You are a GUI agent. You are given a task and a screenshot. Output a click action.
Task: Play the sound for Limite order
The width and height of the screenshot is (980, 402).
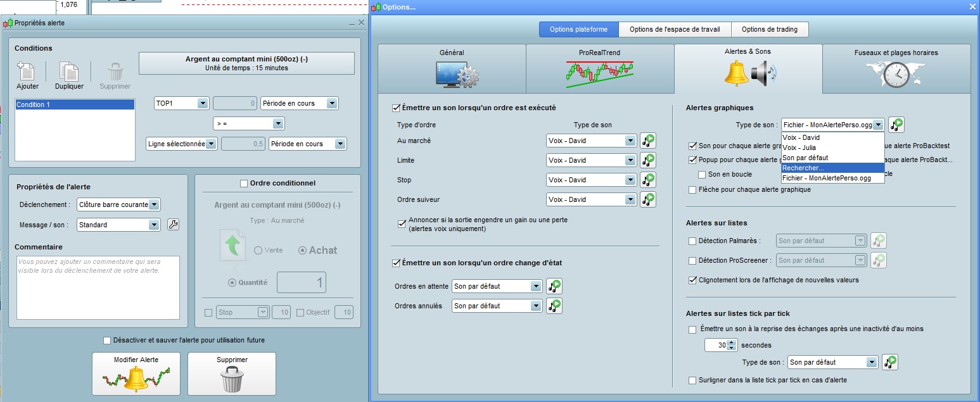coord(647,160)
